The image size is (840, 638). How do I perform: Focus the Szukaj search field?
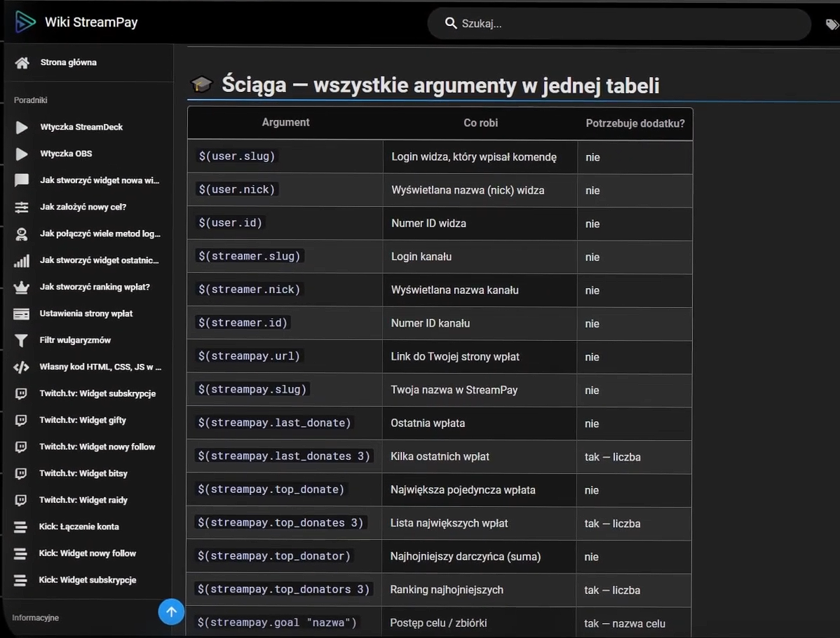tap(619, 24)
